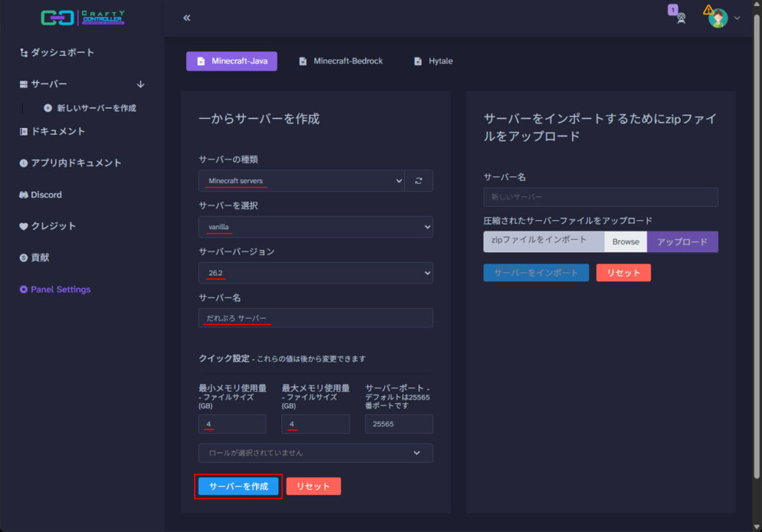Click the アプリ内ドキュメント info icon

23,163
